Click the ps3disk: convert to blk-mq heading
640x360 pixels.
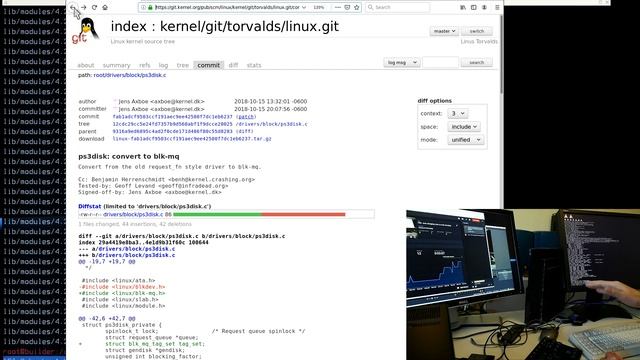coord(129,156)
